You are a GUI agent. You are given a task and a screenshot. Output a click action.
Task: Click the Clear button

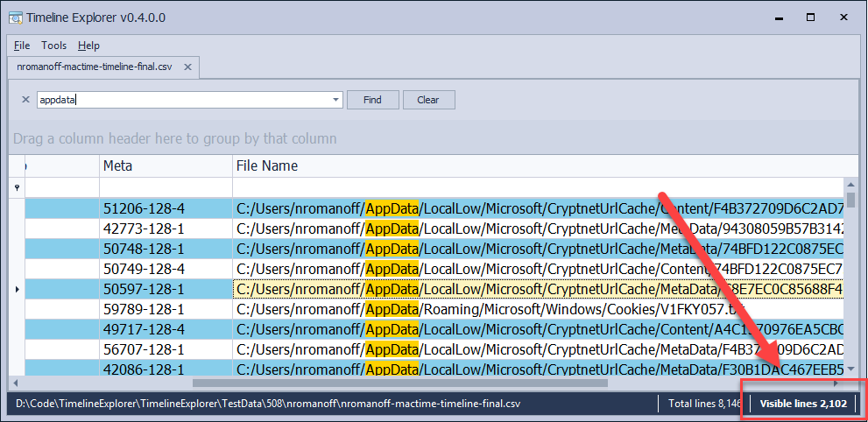pyautogui.click(x=428, y=100)
